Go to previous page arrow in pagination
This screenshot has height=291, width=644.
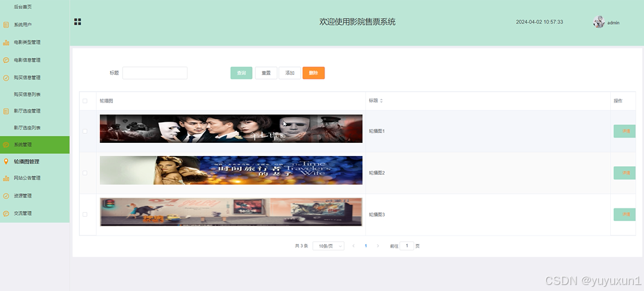(x=353, y=246)
